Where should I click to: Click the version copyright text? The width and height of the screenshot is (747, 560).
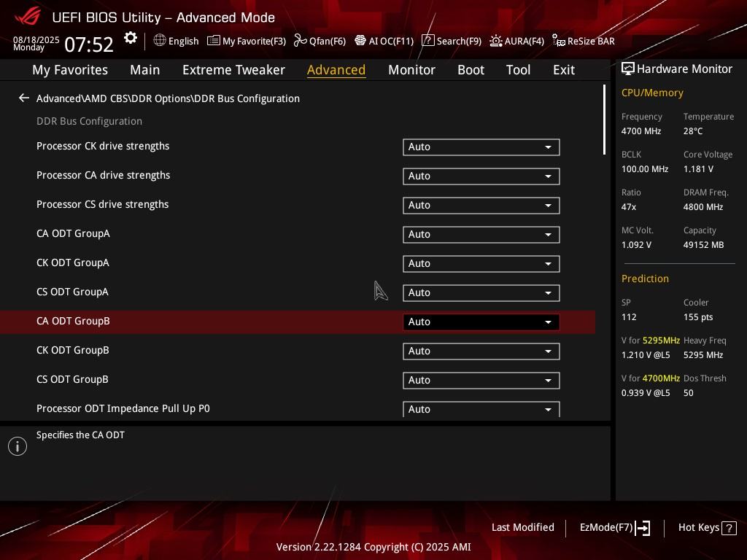pyautogui.click(x=373, y=547)
